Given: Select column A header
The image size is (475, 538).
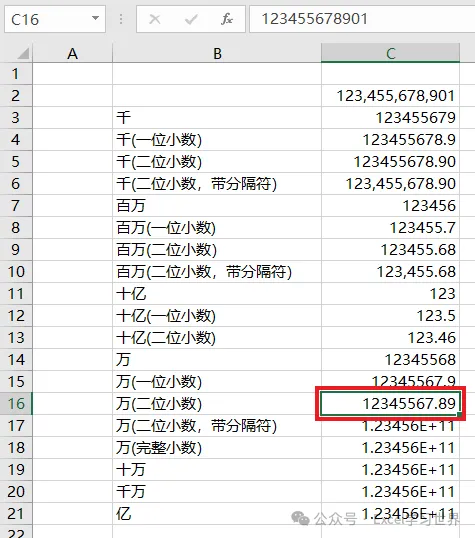Looking at the screenshot, I should pos(72,53).
